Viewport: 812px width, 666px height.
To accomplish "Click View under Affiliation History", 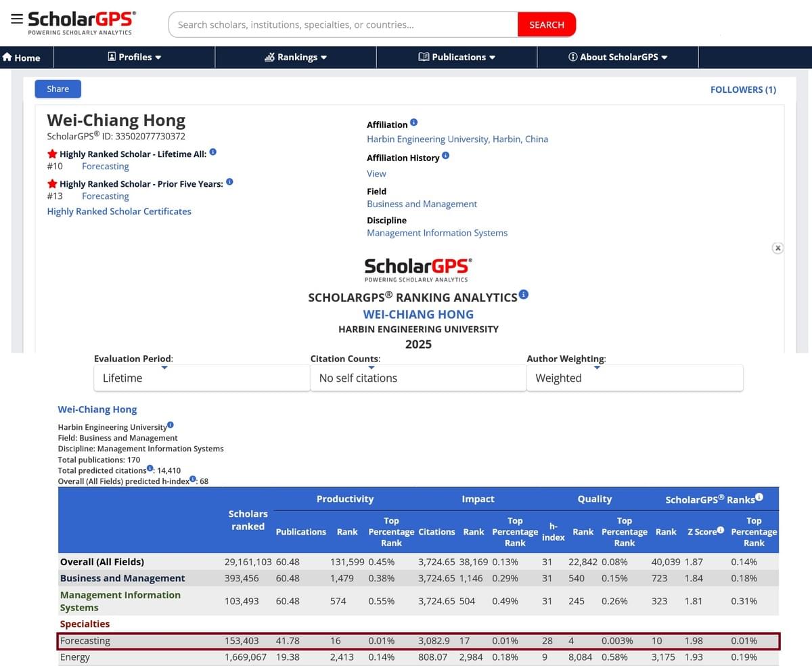I will pyautogui.click(x=376, y=173).
